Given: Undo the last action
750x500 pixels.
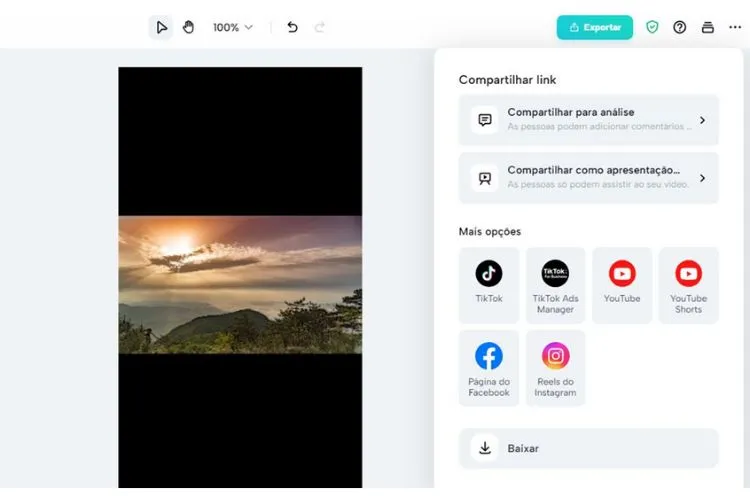Looking at the screenshot, I should (x=292, y=27).
